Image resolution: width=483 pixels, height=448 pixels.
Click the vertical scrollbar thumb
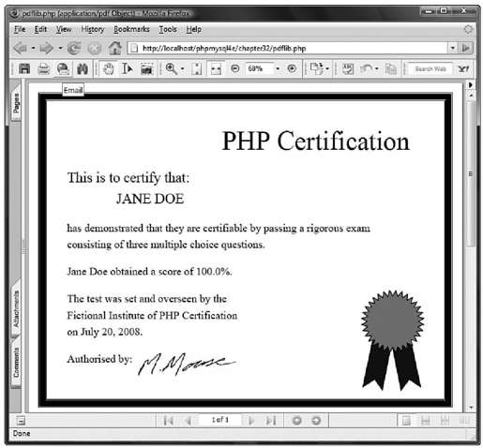471,173
